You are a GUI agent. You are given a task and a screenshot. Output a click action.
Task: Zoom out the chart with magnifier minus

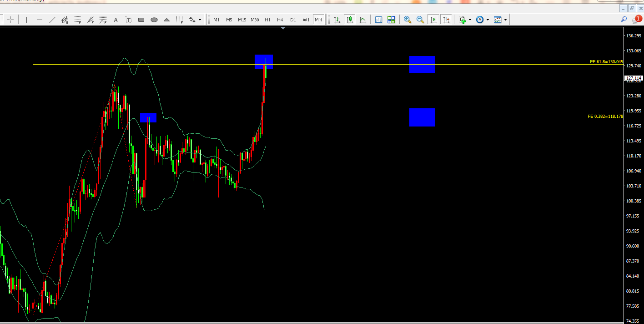point(420,20)
